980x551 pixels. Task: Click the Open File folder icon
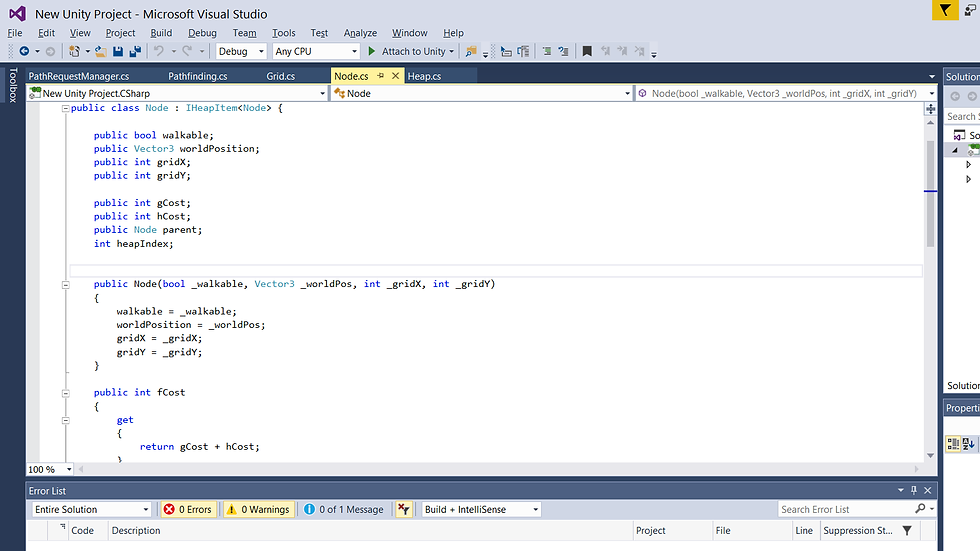pos(101,51)
